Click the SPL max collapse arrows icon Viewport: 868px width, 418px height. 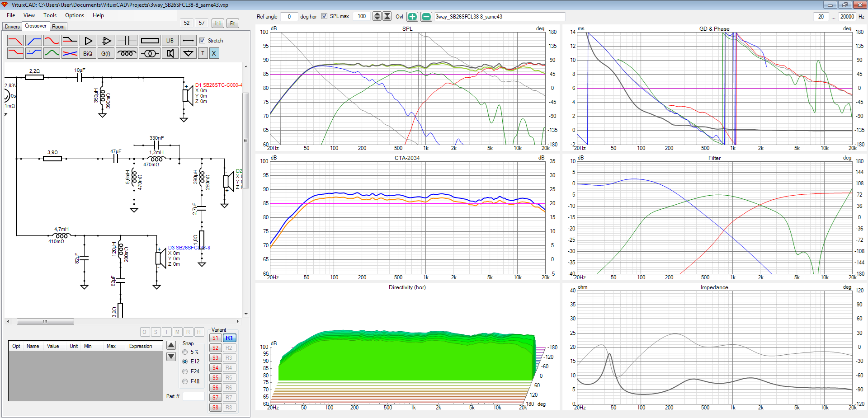click(387, 16)
